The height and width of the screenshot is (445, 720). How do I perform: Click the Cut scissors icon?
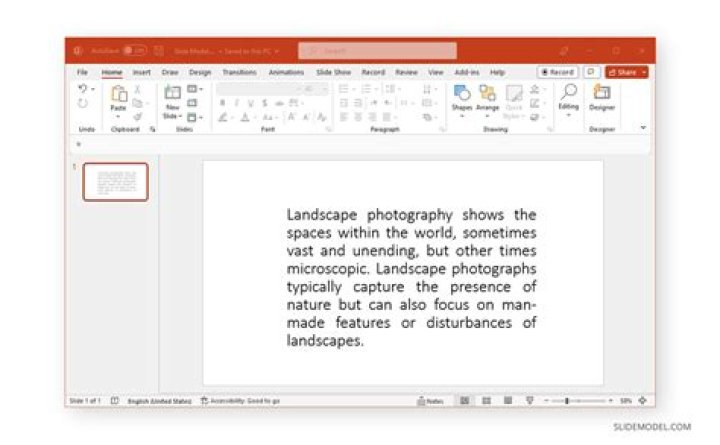pos(137,89)
